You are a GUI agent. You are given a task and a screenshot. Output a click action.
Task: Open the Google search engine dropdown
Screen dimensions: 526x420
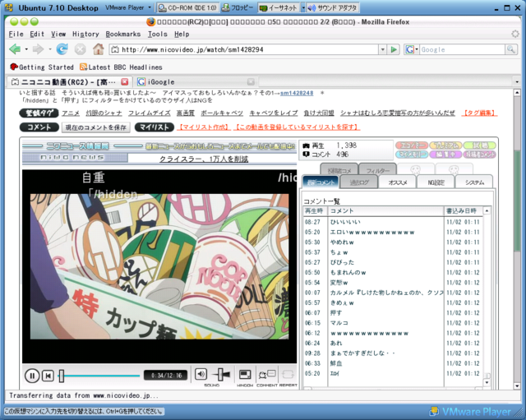(411, 49)
